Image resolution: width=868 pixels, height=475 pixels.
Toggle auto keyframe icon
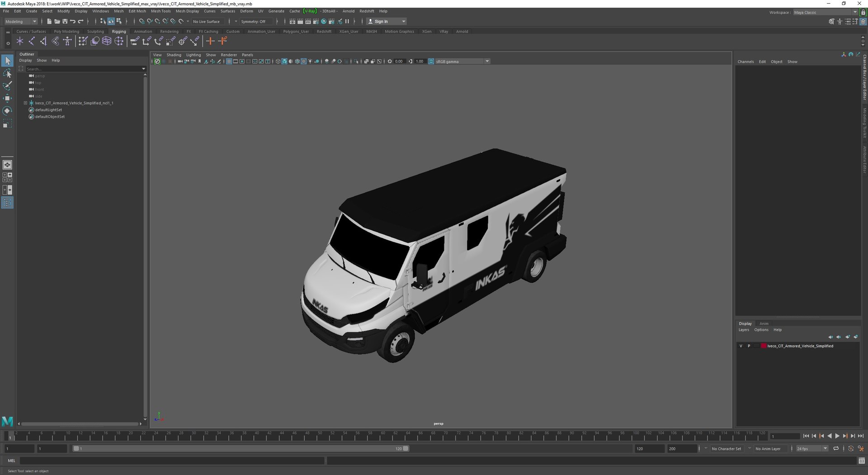click(x=851, y=449)
